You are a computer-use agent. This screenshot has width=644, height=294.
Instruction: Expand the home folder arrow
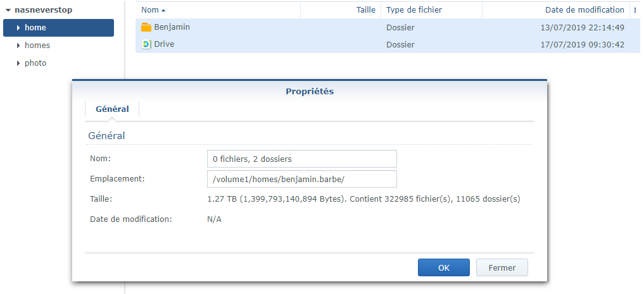click(18, 28)
